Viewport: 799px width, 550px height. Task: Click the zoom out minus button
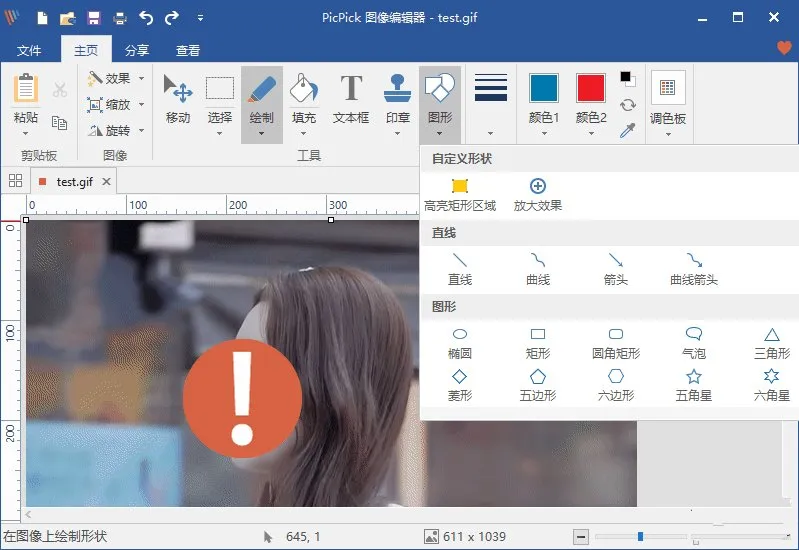pos(581,537)
